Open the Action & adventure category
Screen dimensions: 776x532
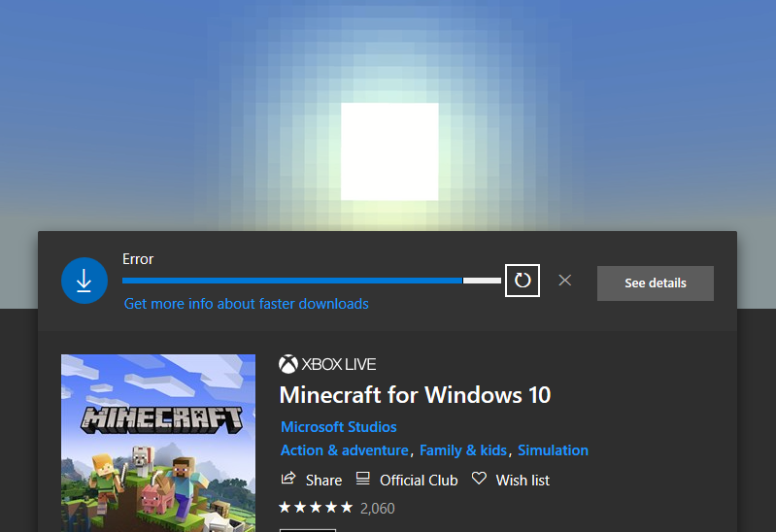[345, 450]
